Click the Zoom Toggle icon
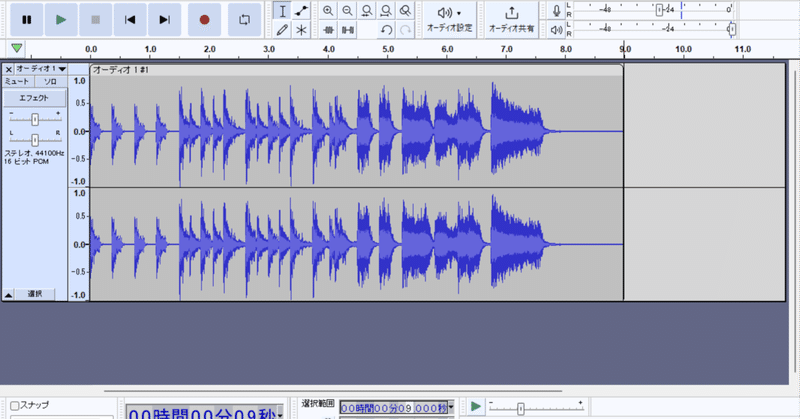 tap(405, 11)
